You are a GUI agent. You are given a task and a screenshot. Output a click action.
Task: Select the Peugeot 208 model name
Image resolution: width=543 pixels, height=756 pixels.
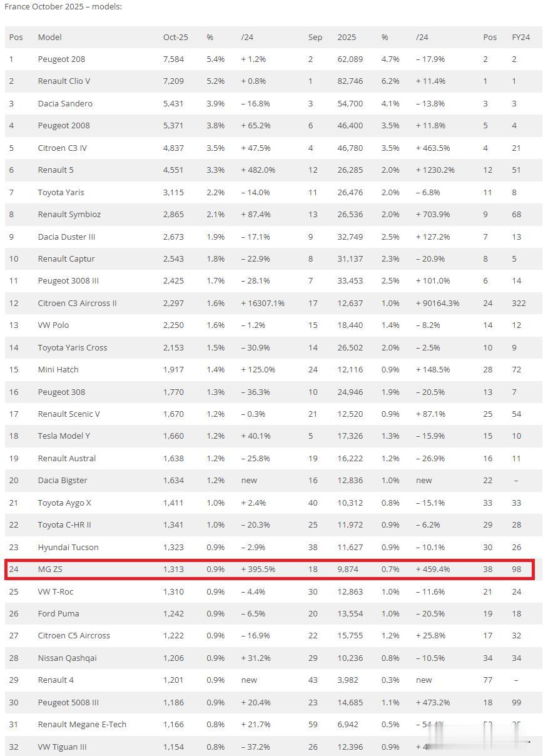tap(61, 59)
